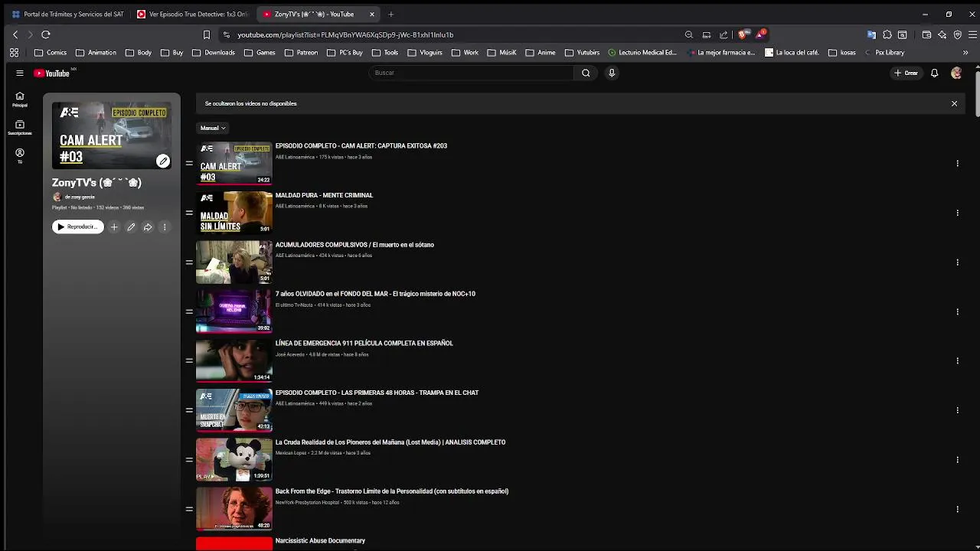Open the zoom indicator in address bar
Screen dimensions: 980x551
[689, 34]
